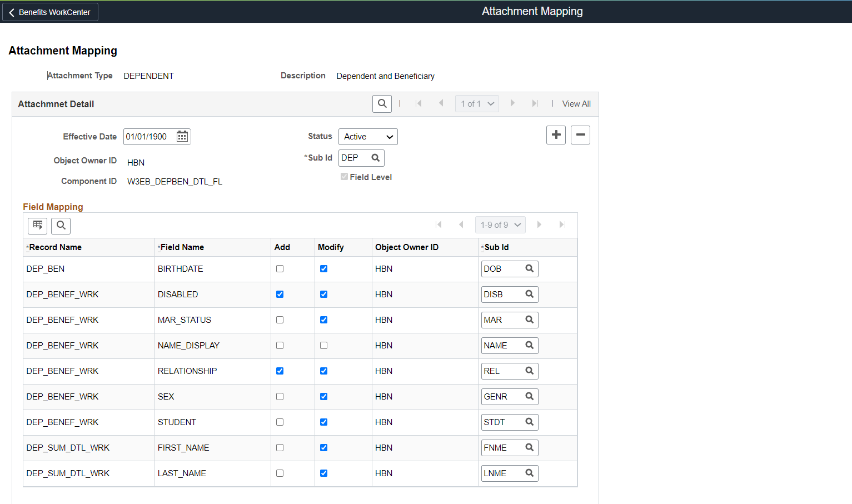This screenshot has height=504, width=852.
Task: Open the Effective Date calendar picker
Action: [x=182, y=137]
